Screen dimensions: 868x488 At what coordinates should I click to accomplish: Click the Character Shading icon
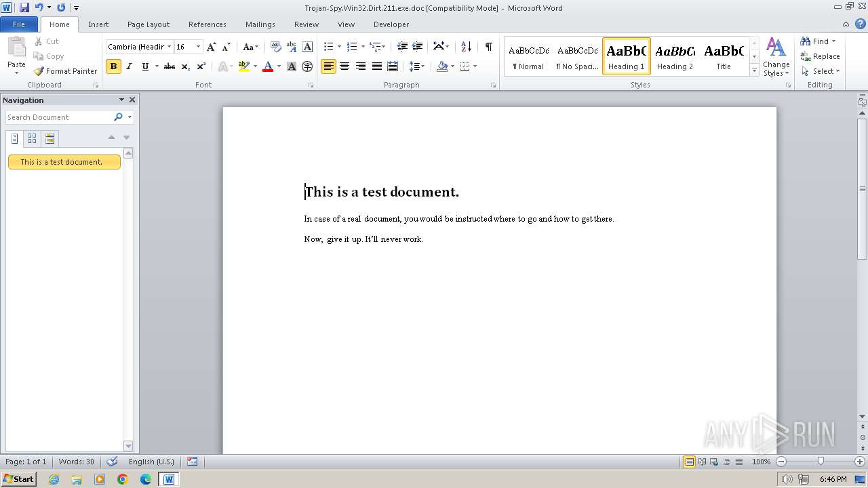tap(292, 66)
